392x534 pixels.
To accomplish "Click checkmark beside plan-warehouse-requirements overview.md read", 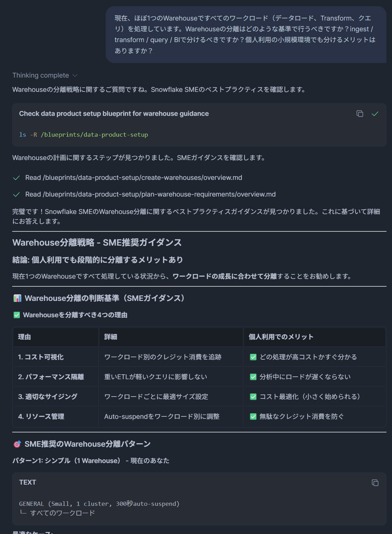I will coord(16,194).
